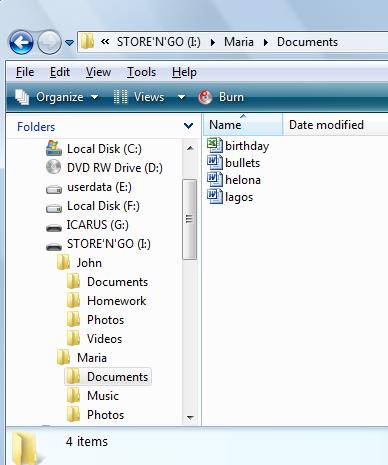This screenshot has height=465, width=388.
Task: Select the birthday Excel file icon
Action: pos(215,146)
